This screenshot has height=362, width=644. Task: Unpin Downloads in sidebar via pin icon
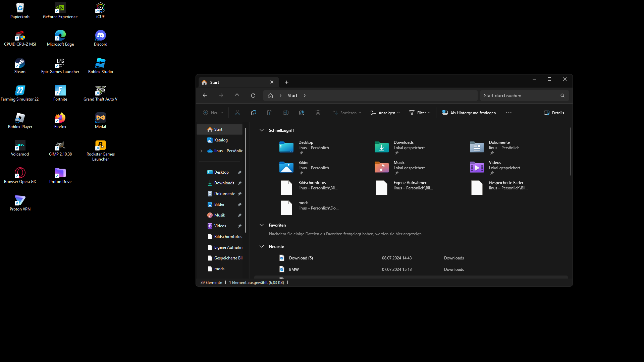coord(240,183)
